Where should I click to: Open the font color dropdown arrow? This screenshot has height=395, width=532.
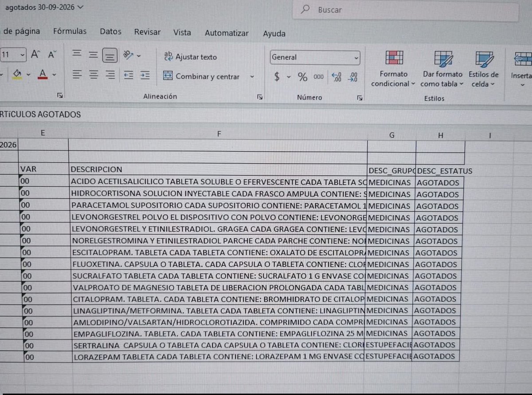(54, 74)
